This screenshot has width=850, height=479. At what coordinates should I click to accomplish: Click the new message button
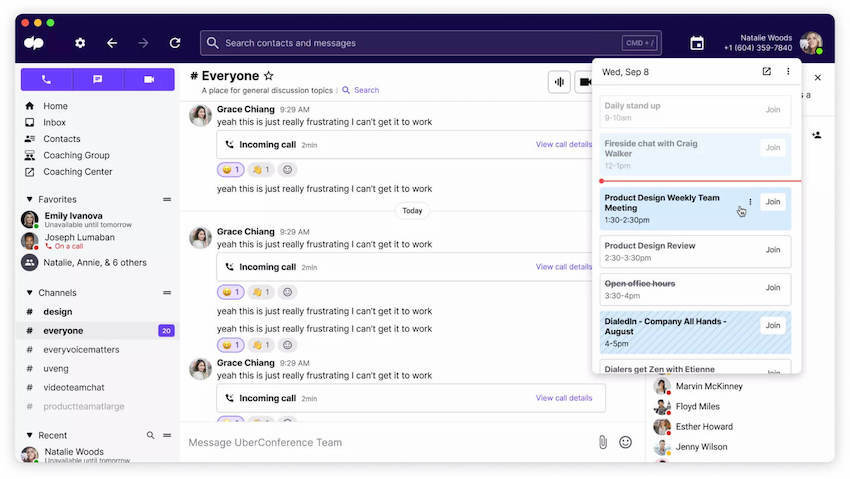click(x=98, y=79)
